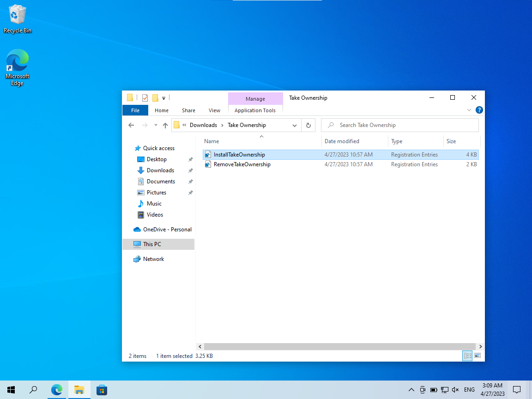The height and width of the screenshot is (399, 532).
Task: Open the Windows Start menu
Action: [11, 390]
